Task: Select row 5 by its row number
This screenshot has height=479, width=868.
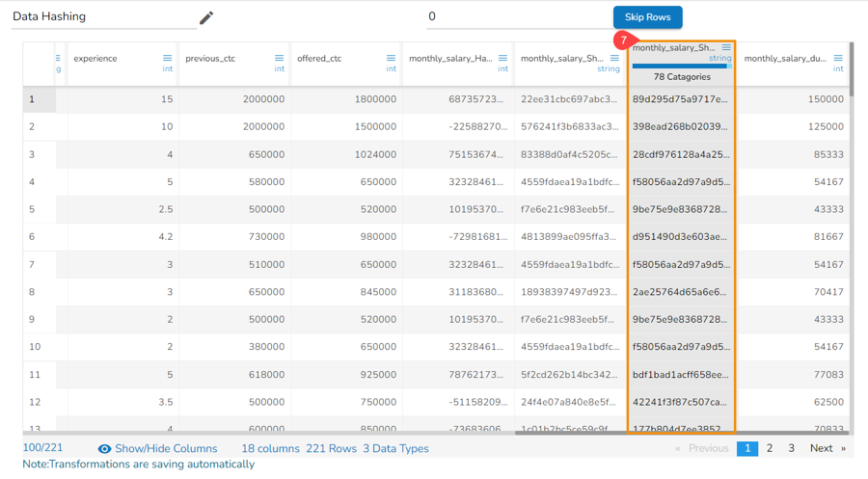Action: click(x=32, y=209)
